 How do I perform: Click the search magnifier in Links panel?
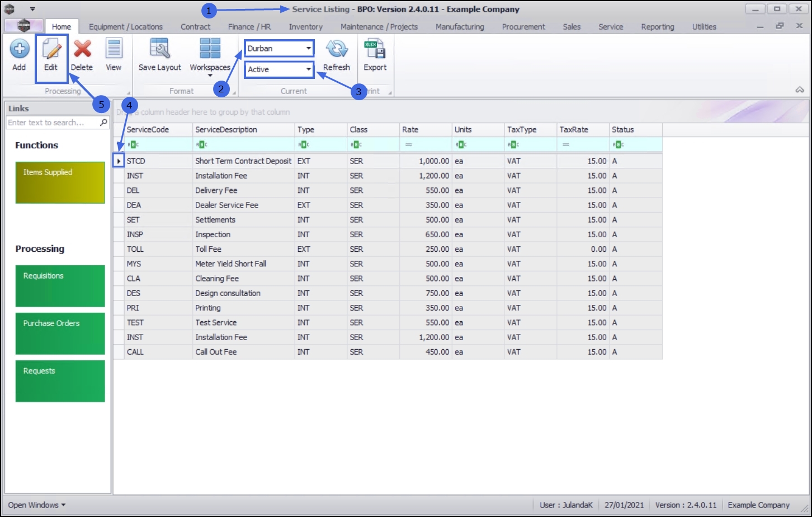coord(103,123)
